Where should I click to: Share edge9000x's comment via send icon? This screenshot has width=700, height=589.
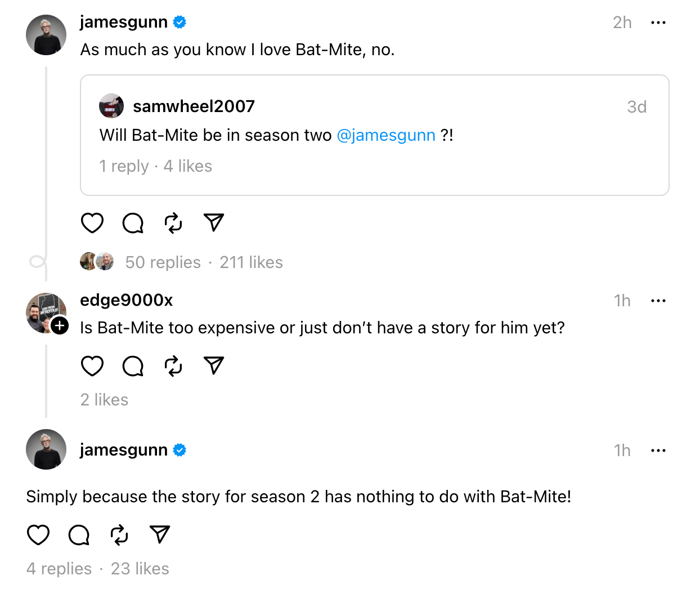coord(213,365)
